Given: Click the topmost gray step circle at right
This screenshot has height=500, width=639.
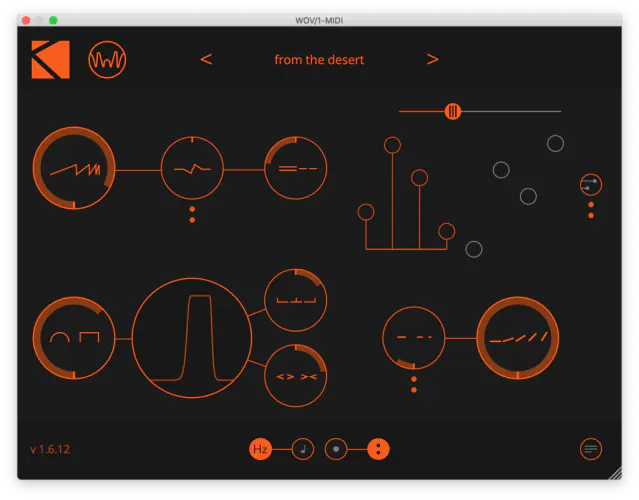Looking at the screenshot, I should pyautogui.click(x=555, y=143).
